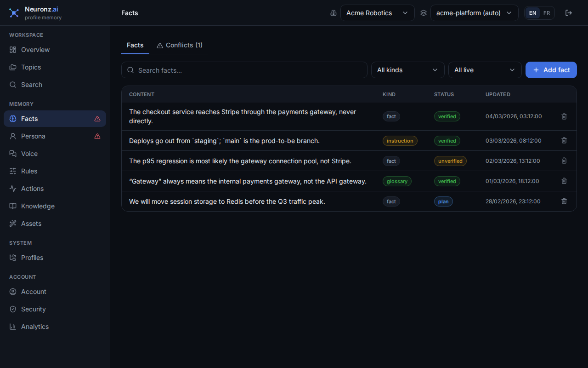Open the Assets page
Viewport: 588px width, 368px height.
(55, 224)
